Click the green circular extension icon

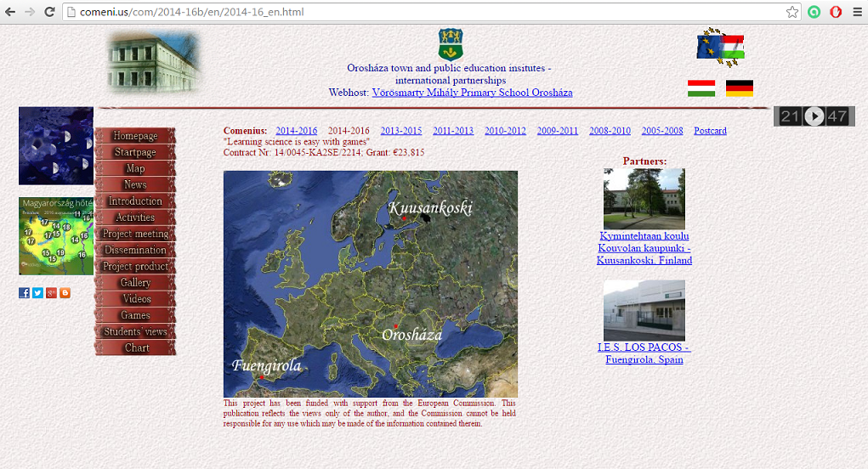(x=814, y=12)
